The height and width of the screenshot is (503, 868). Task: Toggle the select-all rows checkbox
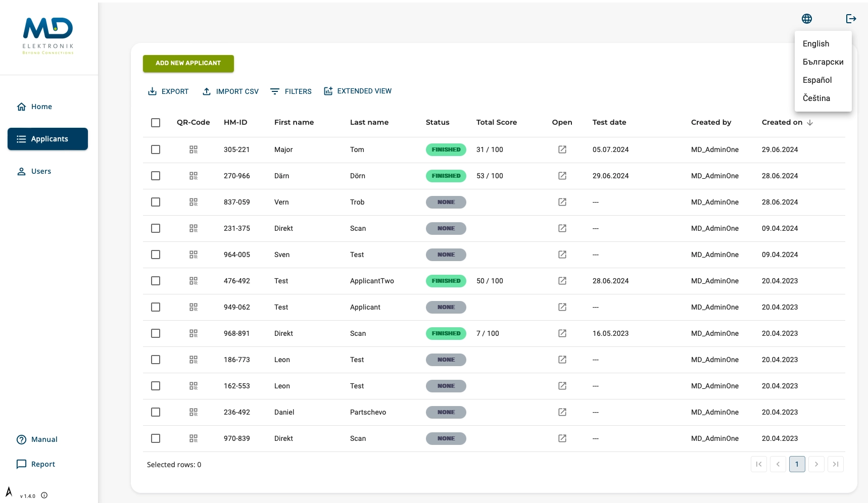(x=156, y=123)
